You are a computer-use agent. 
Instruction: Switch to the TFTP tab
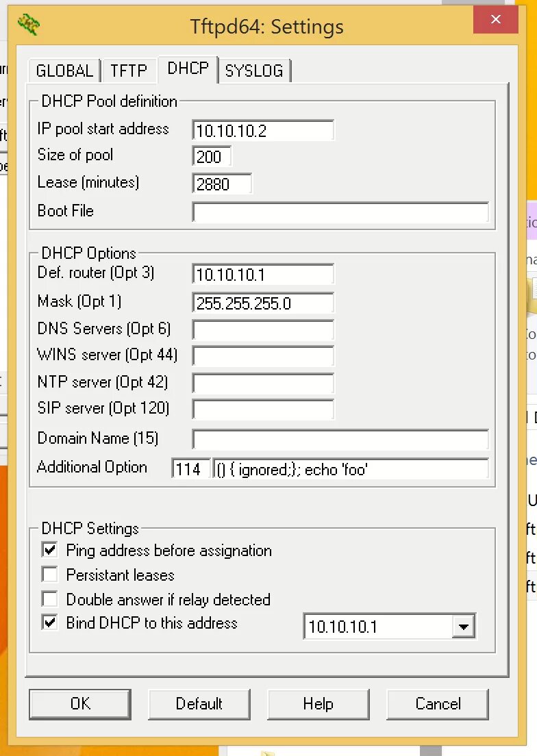(128, 71)
